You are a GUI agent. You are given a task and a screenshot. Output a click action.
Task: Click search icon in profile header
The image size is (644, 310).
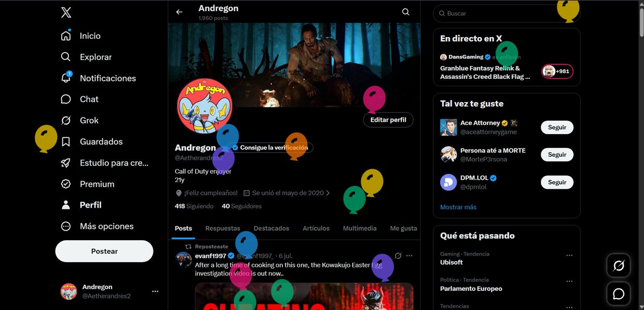pyautogui.click(x=406, y=12)
